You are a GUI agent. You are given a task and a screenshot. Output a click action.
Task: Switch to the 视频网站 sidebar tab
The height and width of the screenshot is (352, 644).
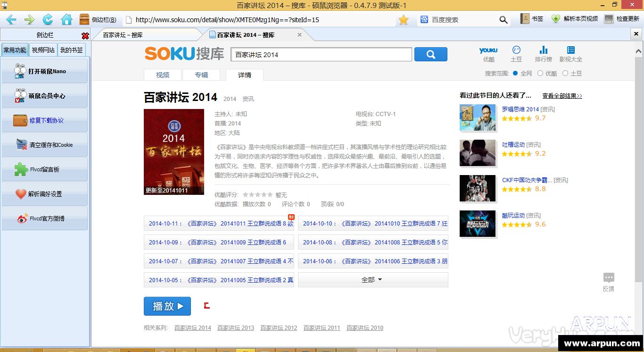pyautogui.click(x=43, y=50)
